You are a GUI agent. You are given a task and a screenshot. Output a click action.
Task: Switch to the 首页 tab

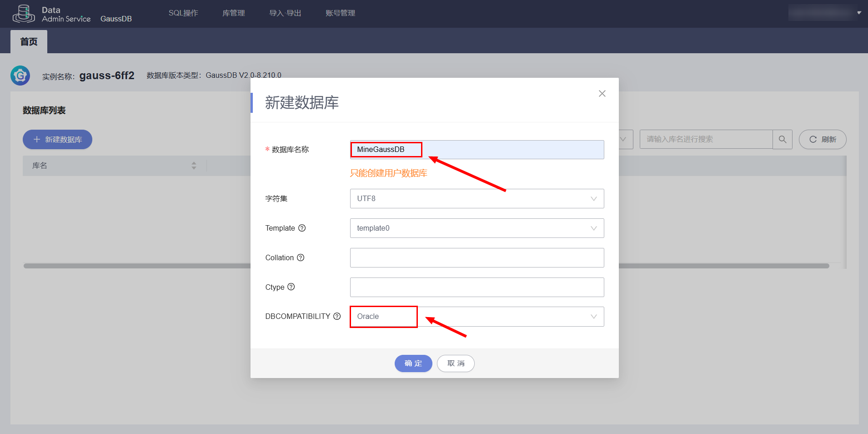29,42
